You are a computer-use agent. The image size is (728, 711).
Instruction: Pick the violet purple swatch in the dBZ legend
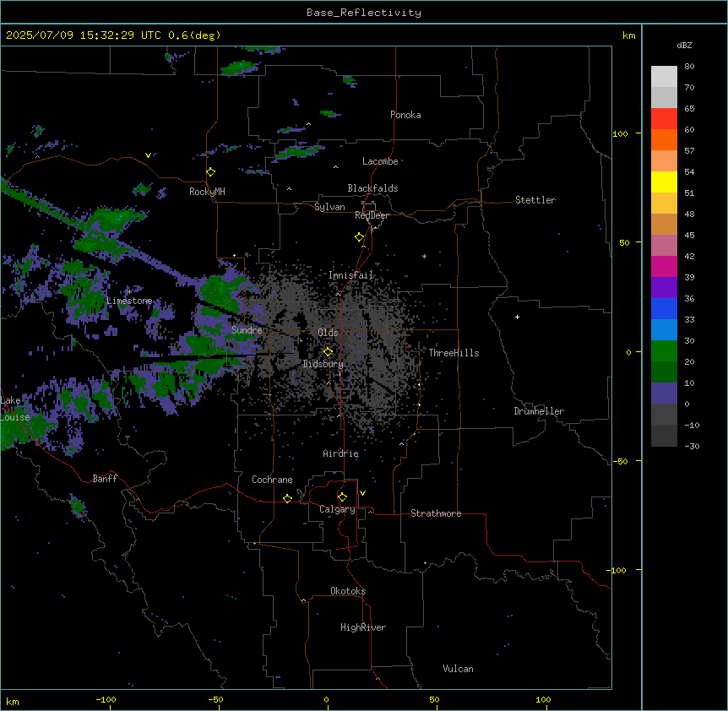pos(664,288)
